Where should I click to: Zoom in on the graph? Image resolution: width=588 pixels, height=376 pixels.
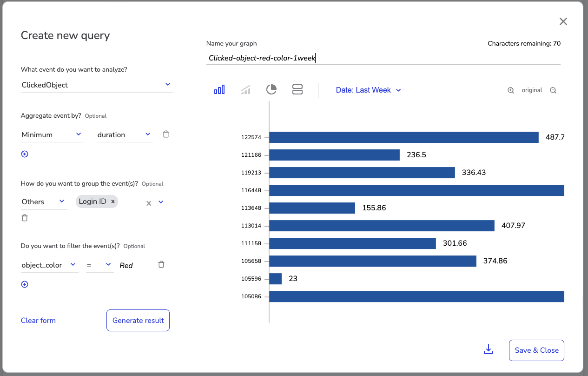click(x=510, y=90)
